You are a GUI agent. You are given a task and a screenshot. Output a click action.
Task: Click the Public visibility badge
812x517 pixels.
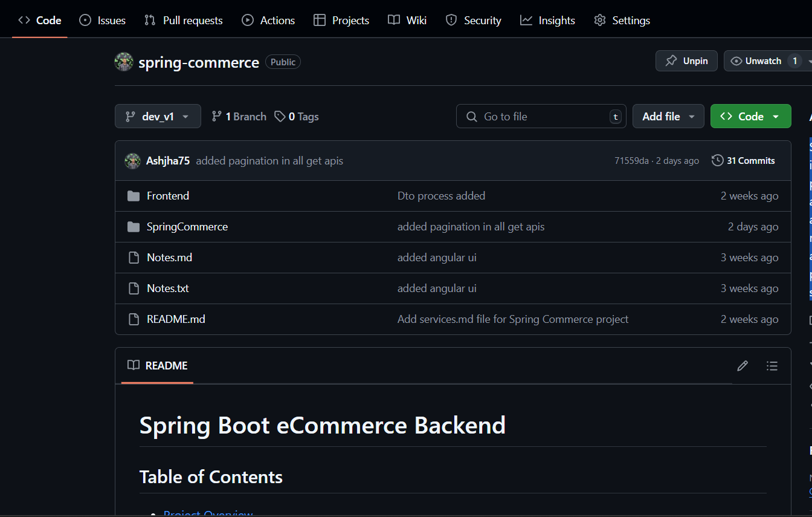pos(283,62)
